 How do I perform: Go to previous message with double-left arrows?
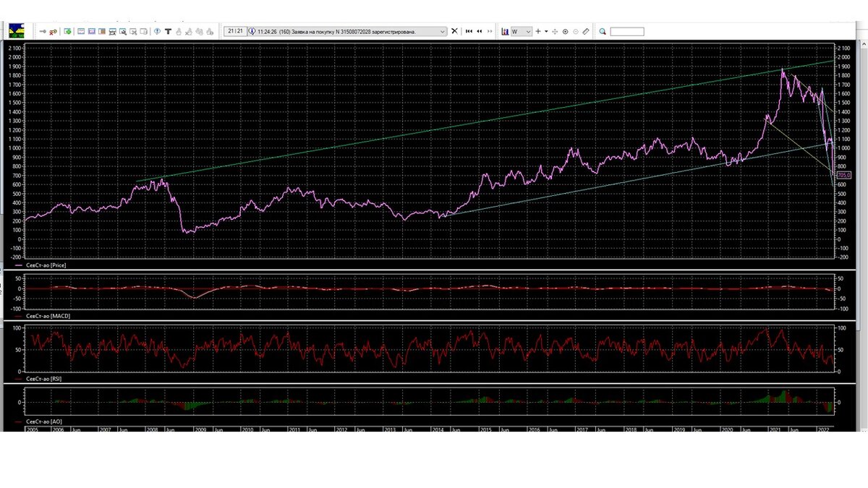point(480,31)
